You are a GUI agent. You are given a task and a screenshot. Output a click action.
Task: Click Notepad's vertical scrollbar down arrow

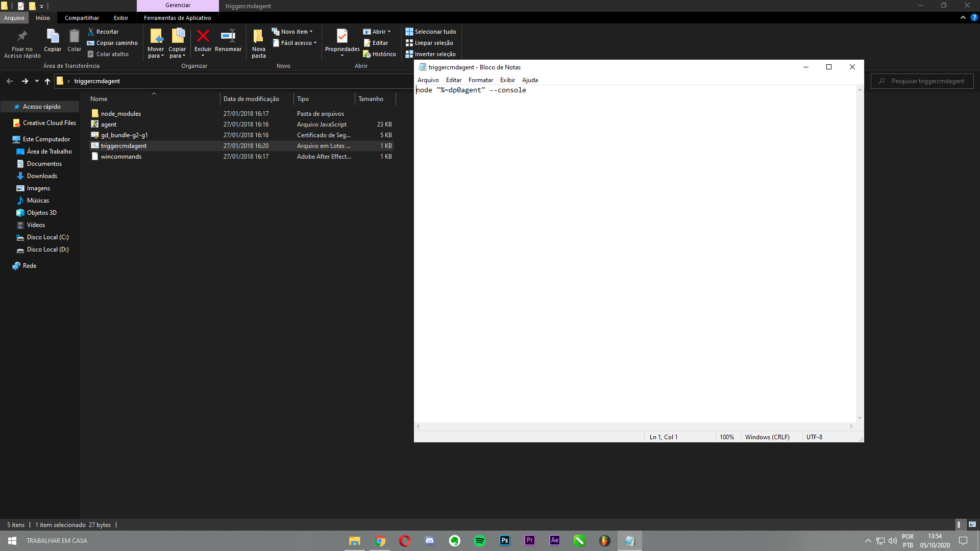[860, 418]
